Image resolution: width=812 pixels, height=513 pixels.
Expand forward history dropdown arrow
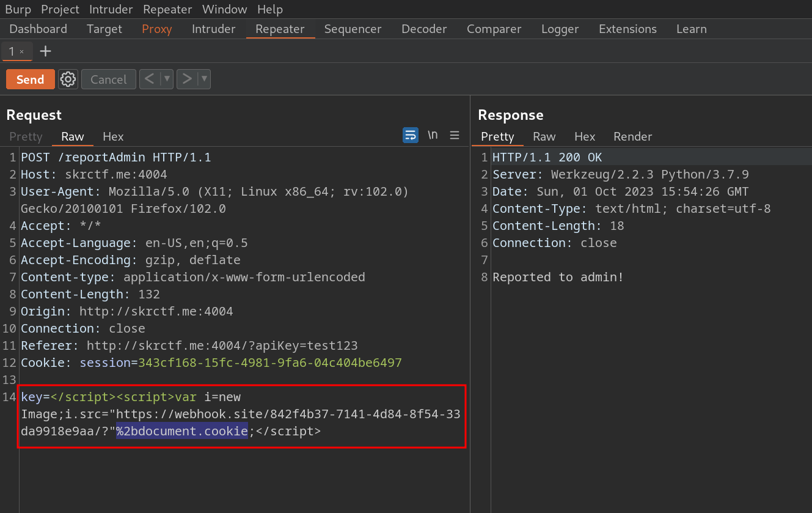pos(204,79)
